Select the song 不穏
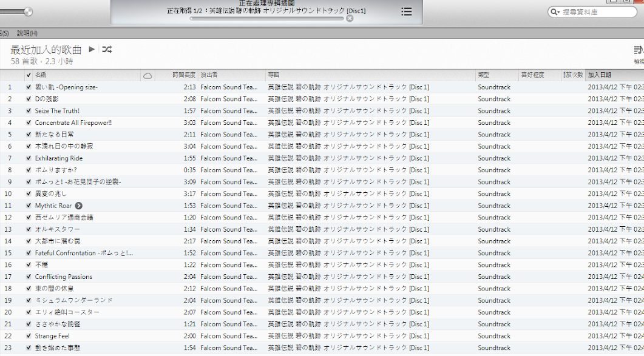Screen dimensions: 644x356 coord(41,265)
